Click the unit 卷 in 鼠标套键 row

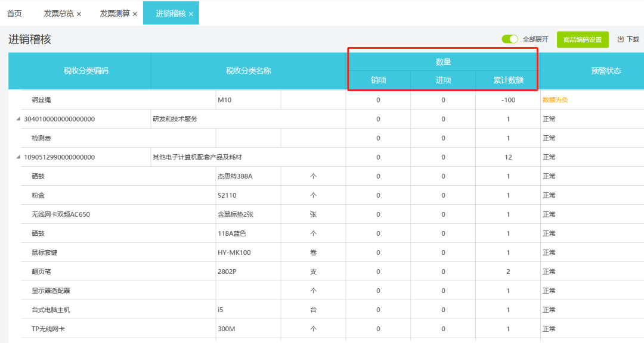coord(314,252)
